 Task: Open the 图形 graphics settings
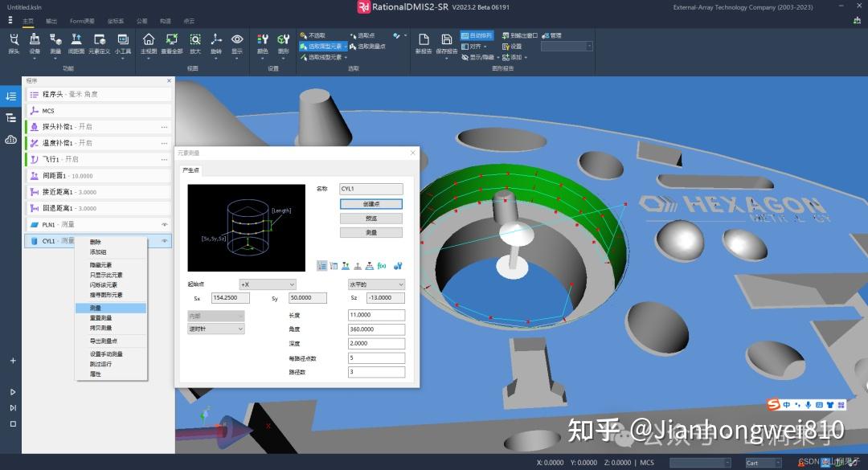tap(284, 43)
